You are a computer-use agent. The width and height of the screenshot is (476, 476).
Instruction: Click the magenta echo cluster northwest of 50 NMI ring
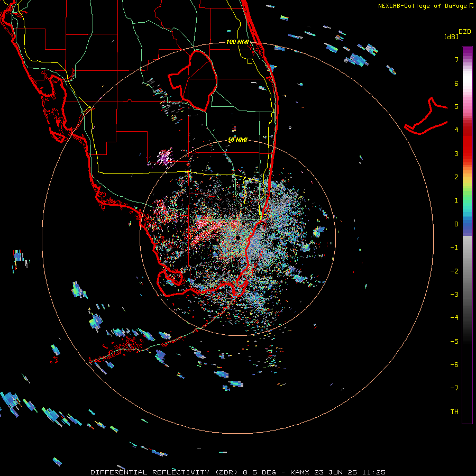[165, 157]
